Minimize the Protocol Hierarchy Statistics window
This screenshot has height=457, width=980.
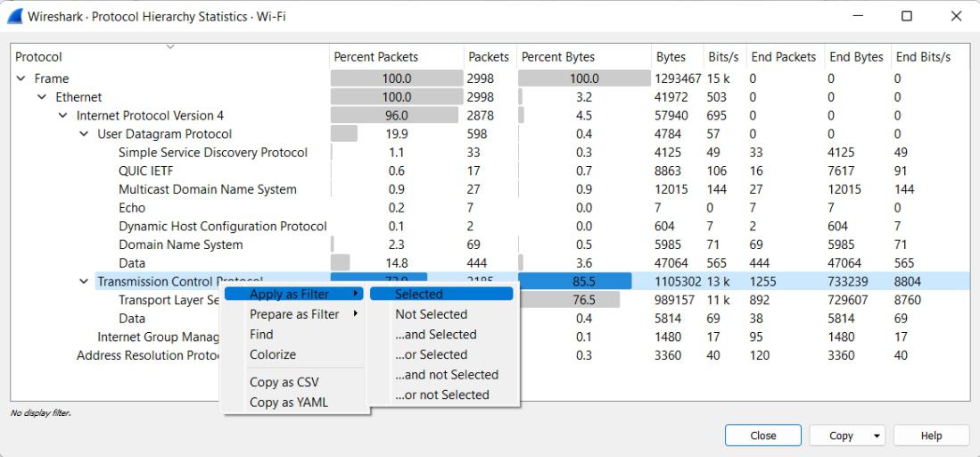tap(858, 16)
